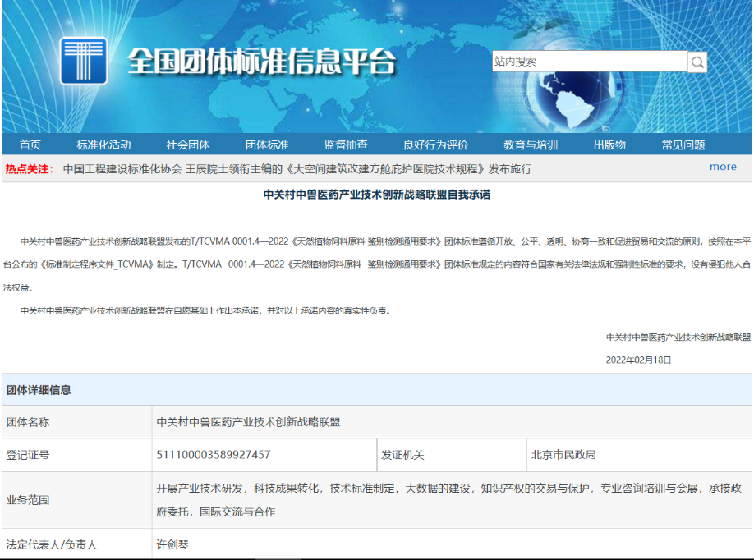Click the group name value 中关村中兽医药产业技术创新战略联盟

pos(248,422)
